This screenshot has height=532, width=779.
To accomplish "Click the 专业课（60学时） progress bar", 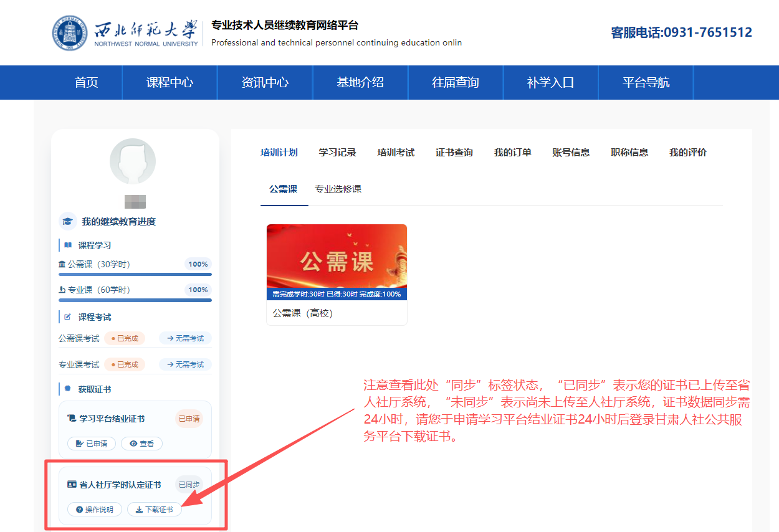I will [135, 300].
